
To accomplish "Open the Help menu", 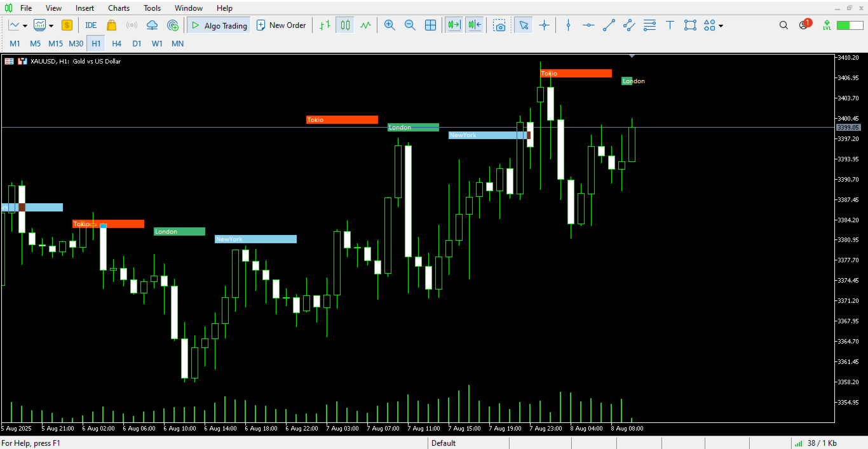I will (224, 8).
